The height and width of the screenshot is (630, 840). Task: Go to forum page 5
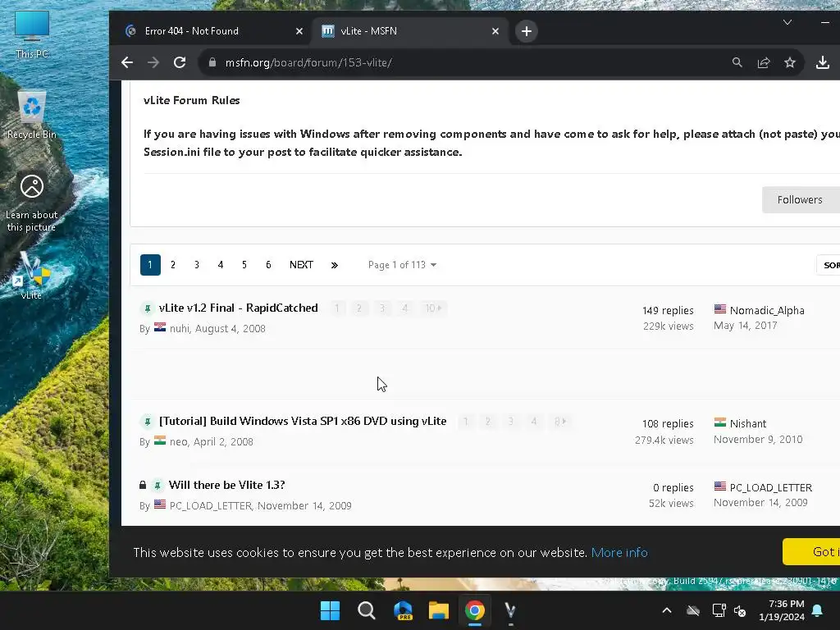[244, 265]
